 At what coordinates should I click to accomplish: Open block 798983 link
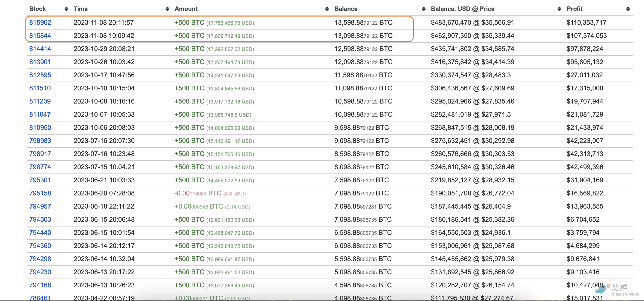tap(40, 141)
